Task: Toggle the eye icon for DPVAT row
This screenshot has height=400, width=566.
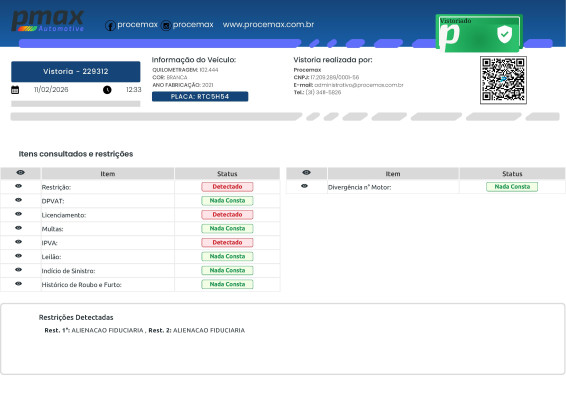Action: tap(18, 200)
